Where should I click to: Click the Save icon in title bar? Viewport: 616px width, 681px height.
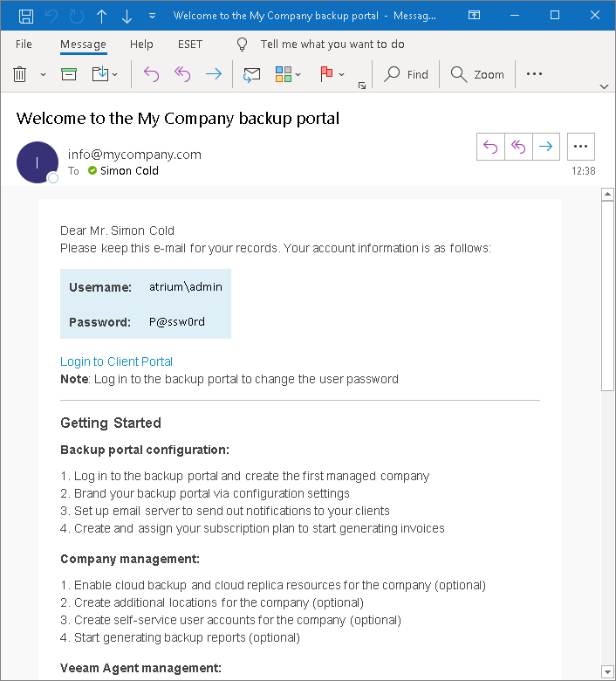(26, 16)
